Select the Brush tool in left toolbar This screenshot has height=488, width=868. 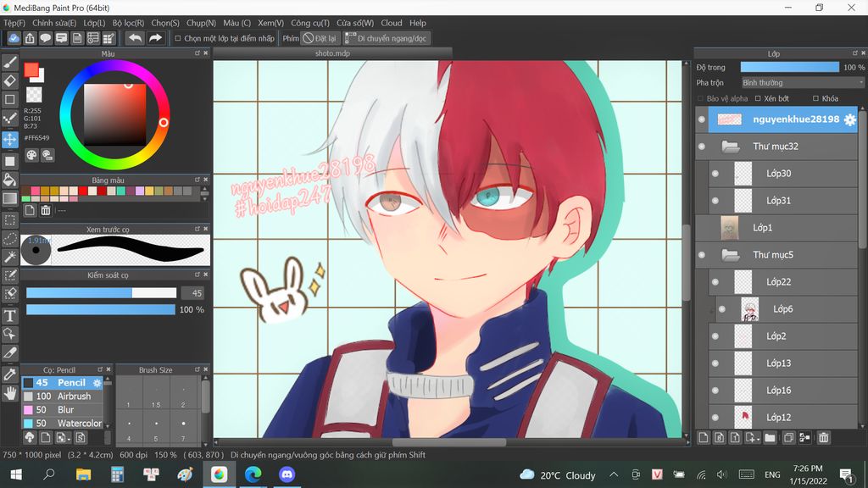pyautogui.click(x=10, y=63)
